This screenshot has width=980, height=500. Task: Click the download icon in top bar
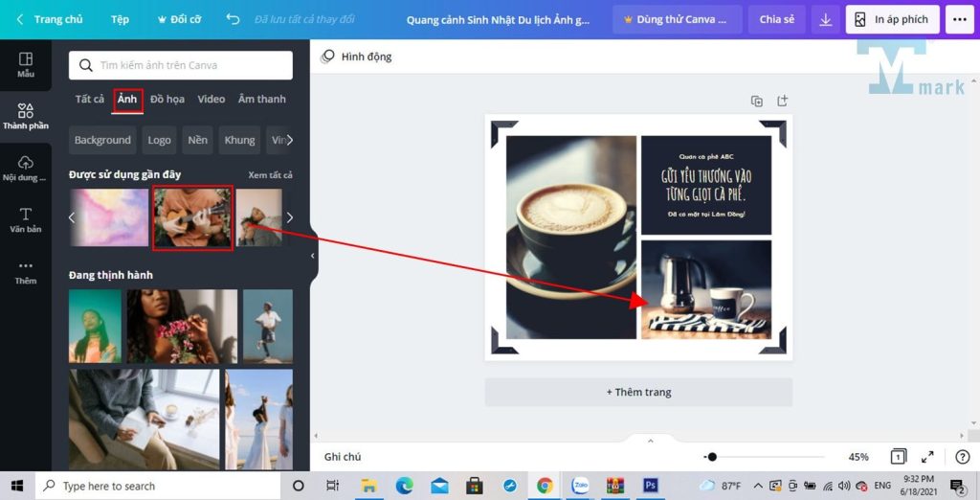coord(826,19)
